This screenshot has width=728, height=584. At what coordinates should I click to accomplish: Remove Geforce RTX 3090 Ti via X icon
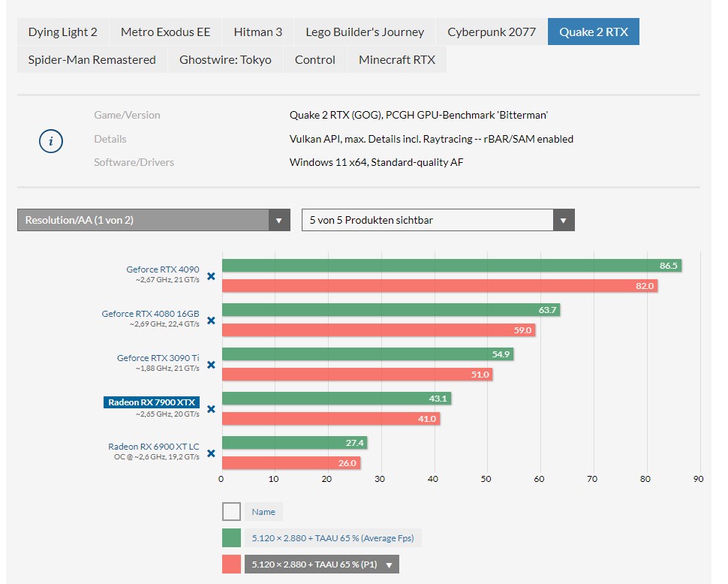coord(211,364)
